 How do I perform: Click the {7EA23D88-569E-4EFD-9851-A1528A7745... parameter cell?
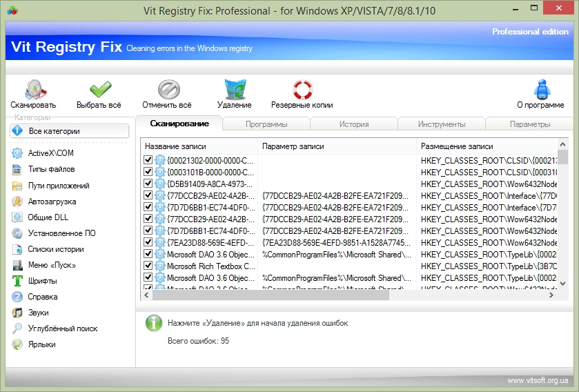[336, 242]
